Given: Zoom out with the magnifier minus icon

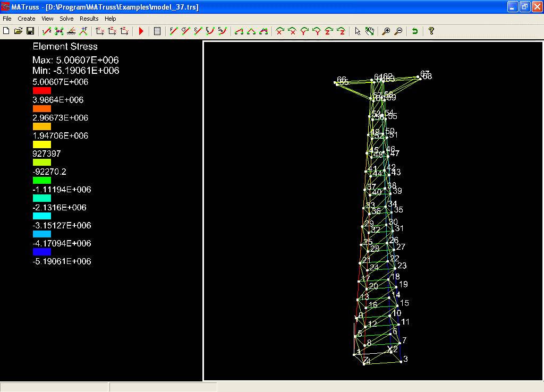Looking at the screenshot, I should [x=398, y=31].
